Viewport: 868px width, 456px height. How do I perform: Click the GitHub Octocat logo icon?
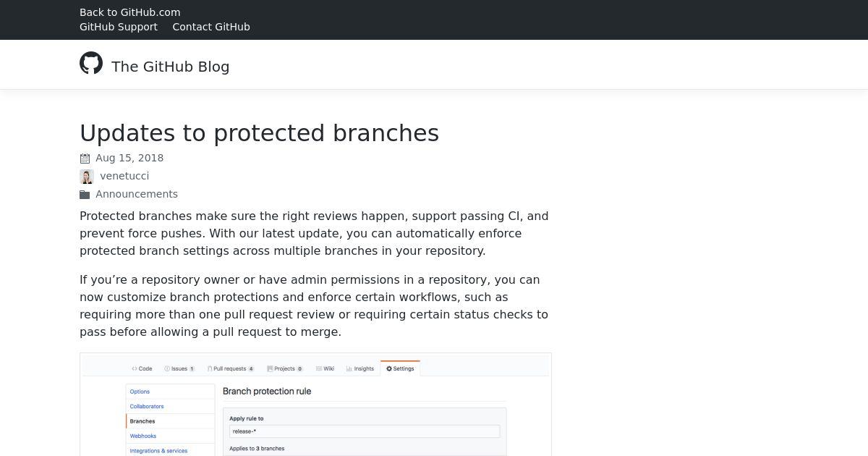[91, 63]
